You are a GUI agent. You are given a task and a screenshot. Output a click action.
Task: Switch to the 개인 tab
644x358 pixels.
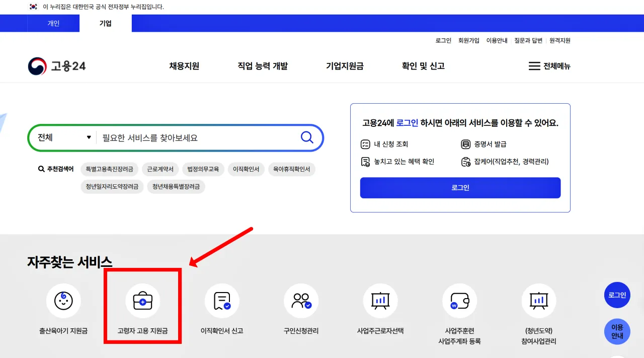coord(53,23)
